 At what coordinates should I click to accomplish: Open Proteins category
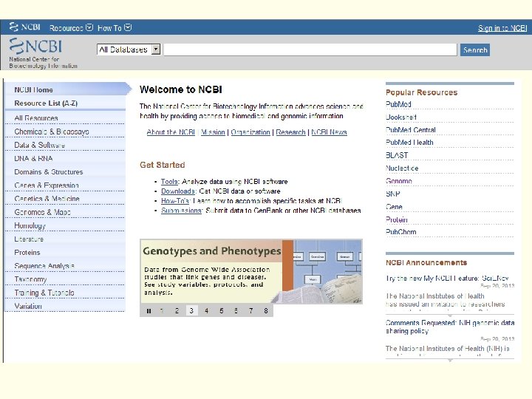click(27, 253)
